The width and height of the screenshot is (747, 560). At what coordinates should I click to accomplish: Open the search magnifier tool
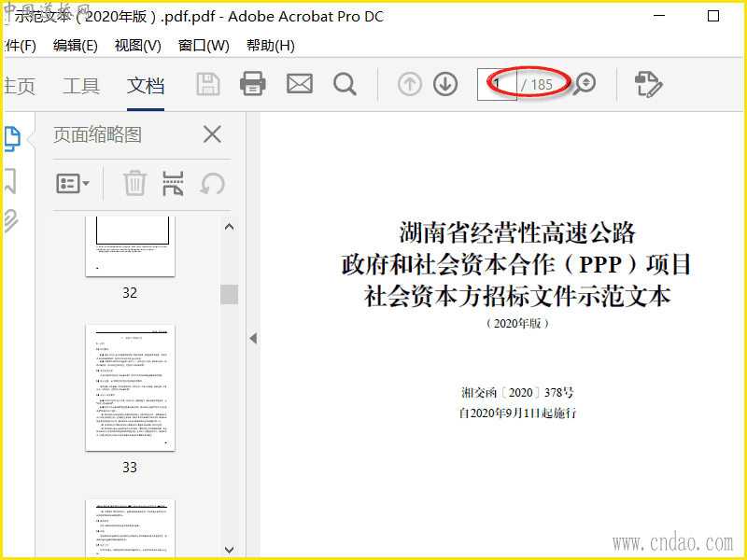pyautogui.click(x=345, y=84)
